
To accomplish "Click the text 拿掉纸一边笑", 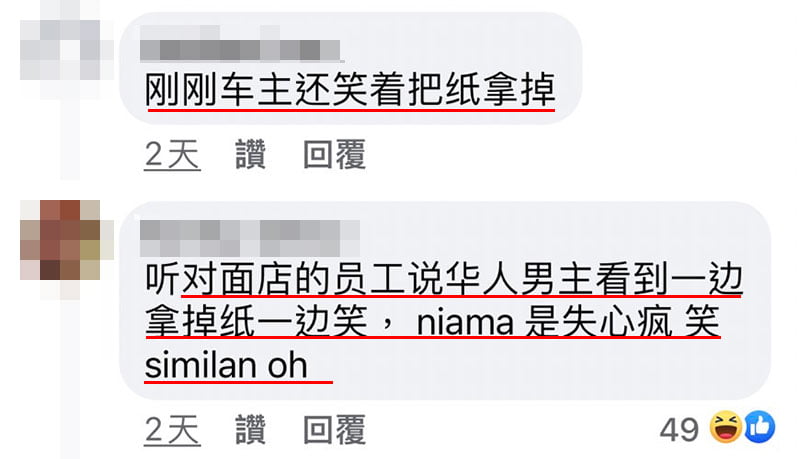I will [x=256, y=321].
